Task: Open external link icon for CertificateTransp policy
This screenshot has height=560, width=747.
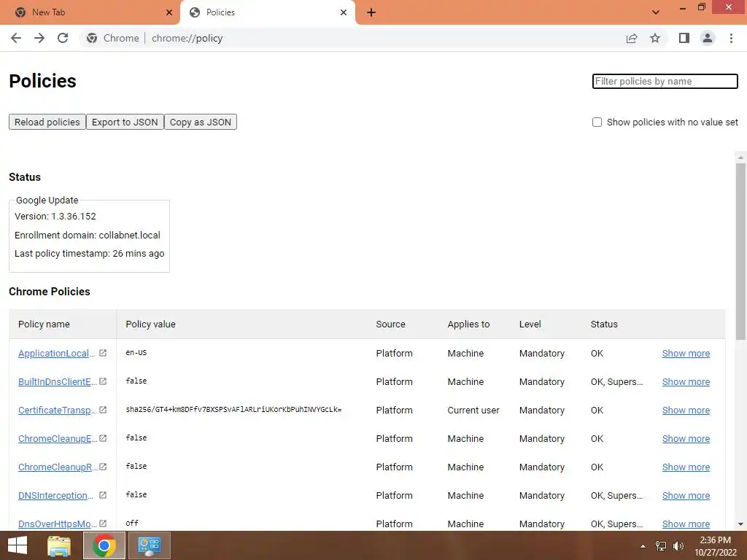Action: 102,410
